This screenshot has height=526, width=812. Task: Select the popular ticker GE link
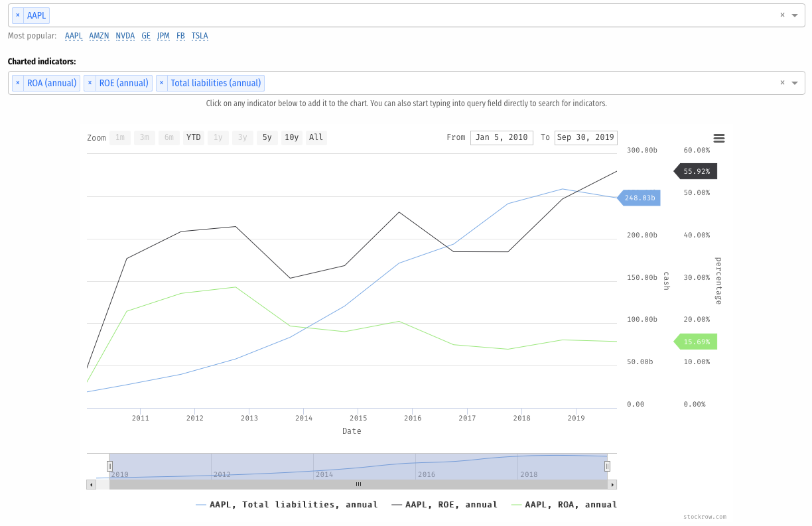(x=146, y=36)
